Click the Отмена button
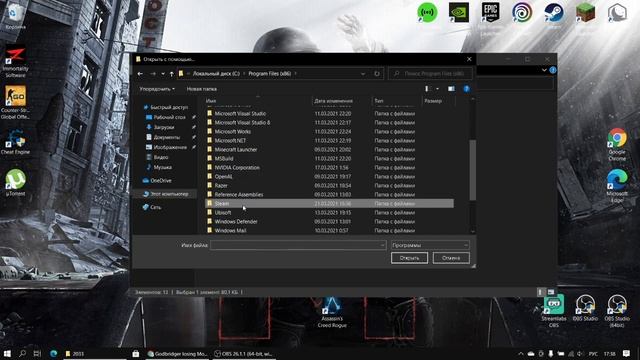This screenshot has width=640, height=360. (x=451, y=258)
